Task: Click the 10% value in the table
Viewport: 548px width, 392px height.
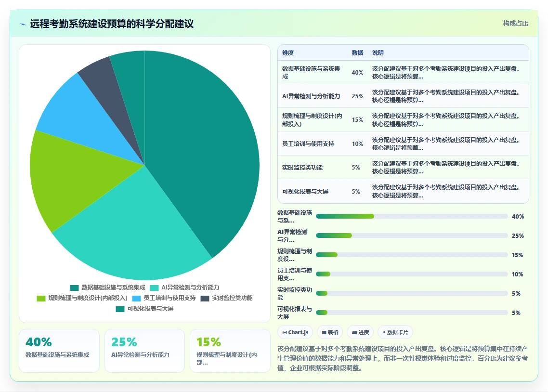Action: (357, 144)
